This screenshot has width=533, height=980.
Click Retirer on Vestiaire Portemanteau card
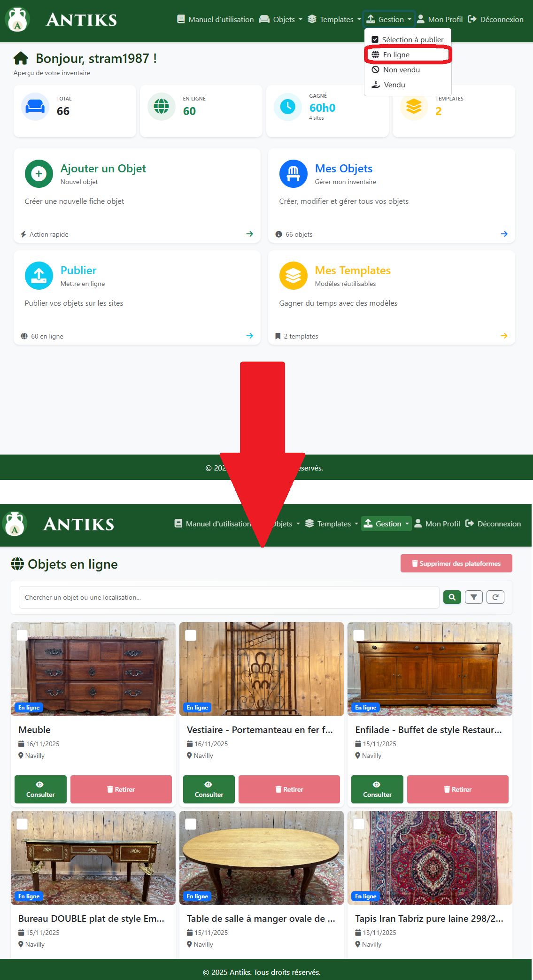pos(289,789)
